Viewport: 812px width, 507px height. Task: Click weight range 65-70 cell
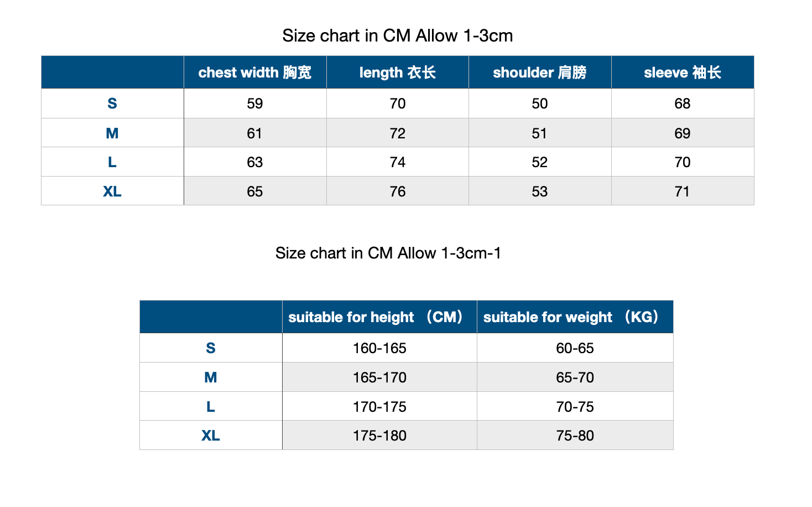click(x=575, y=377)
